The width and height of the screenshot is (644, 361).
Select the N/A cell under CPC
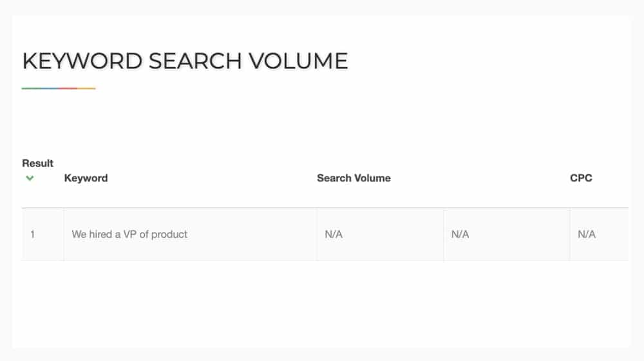coord(599,235)
